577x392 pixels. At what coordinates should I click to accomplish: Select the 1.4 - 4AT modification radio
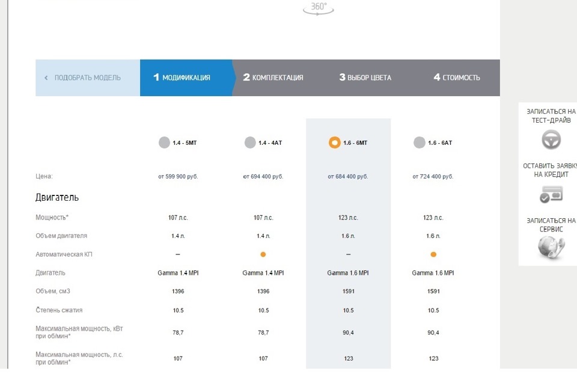tap(250, 142)
